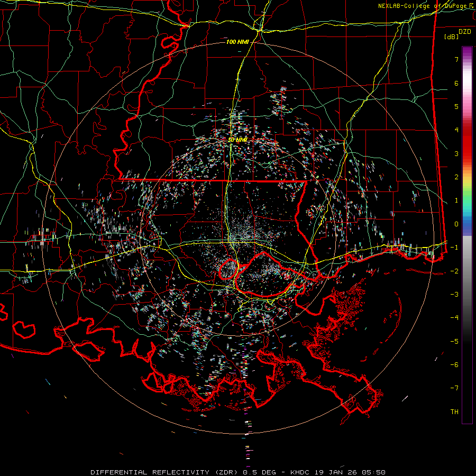Screen dimensions: 476x476
Task: Click the 2 tick label on the scale
Action: (456, 177)
